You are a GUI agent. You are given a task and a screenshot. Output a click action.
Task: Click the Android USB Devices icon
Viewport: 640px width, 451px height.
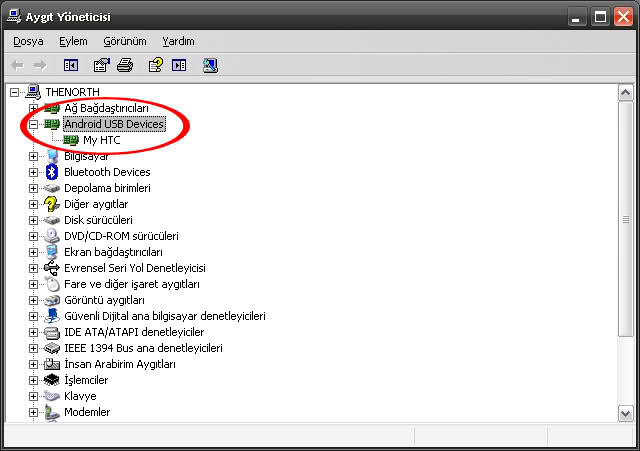click(52, 124)
